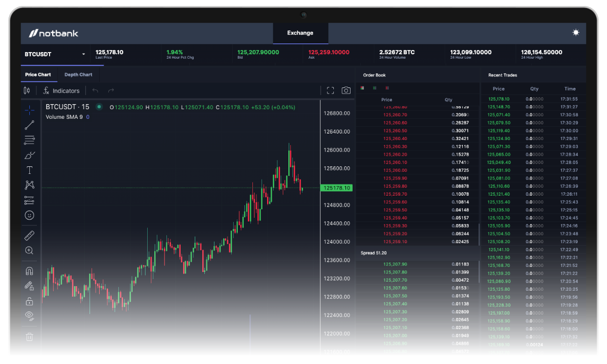607x364 pixels.
Task: Take a chart snapshot with the camera icon
Action: 346,90
